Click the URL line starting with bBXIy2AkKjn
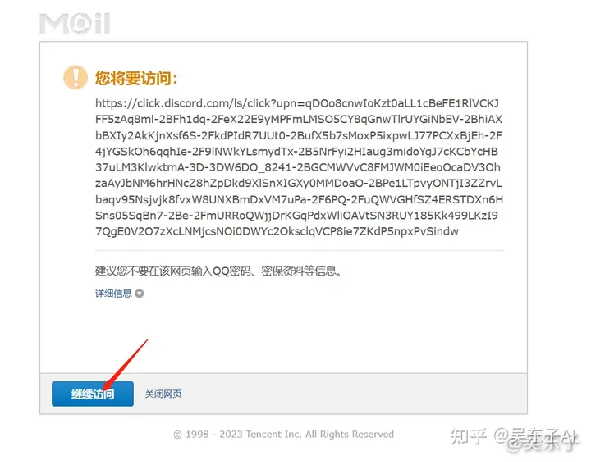 (x=299, y=136)
